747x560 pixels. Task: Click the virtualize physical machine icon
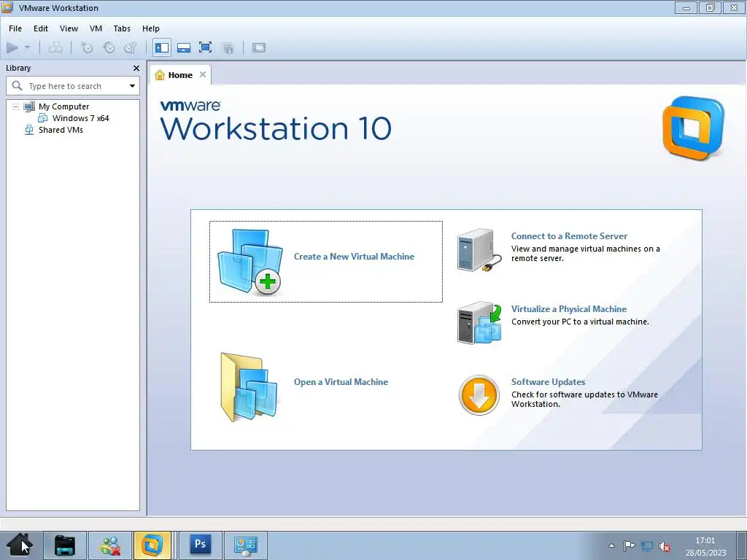tap(479, 323)
